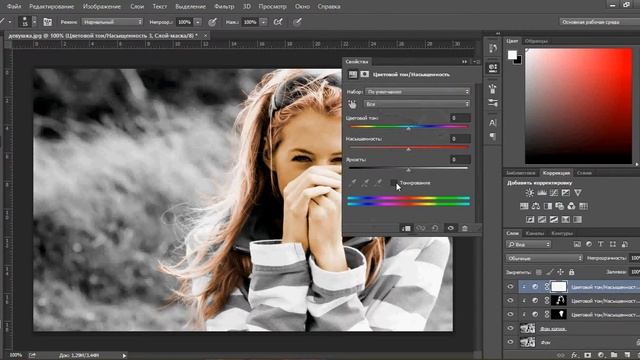Add a Black & White adjustment
The image size is (640, 360).
click(548, 206)
